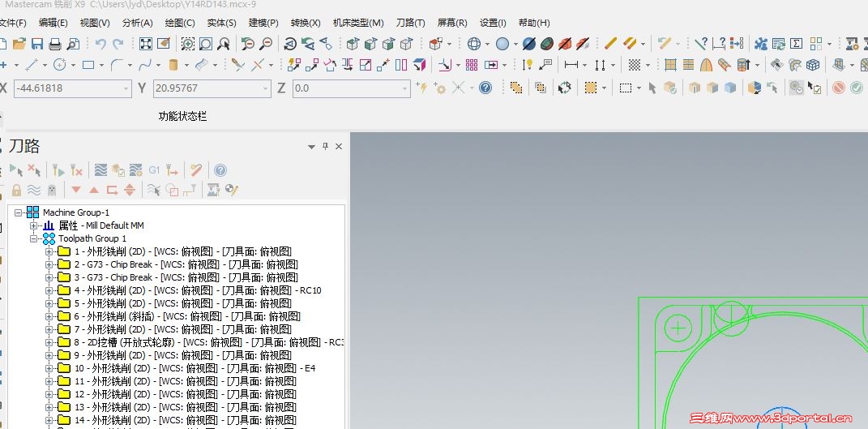Expand the 属性 Mill Default MM node
Screen dimensions: 868x429
tap(34, 225)
